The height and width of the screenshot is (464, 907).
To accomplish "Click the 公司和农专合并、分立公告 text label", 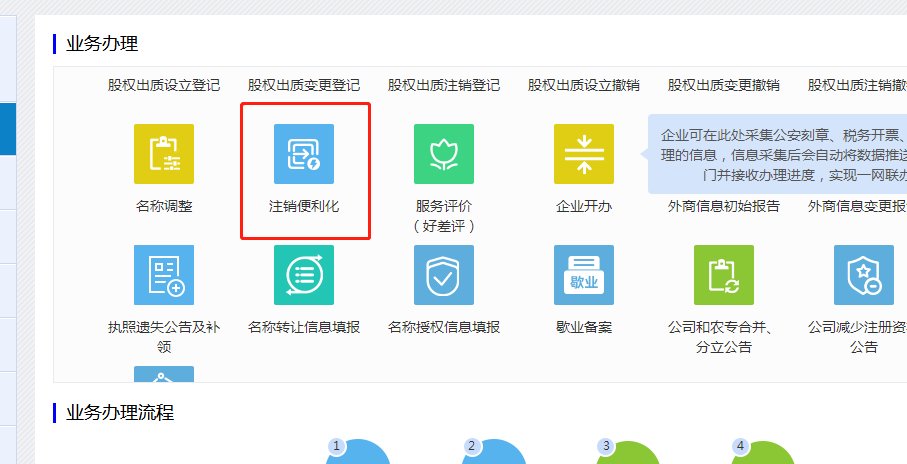I will (724, 337).
